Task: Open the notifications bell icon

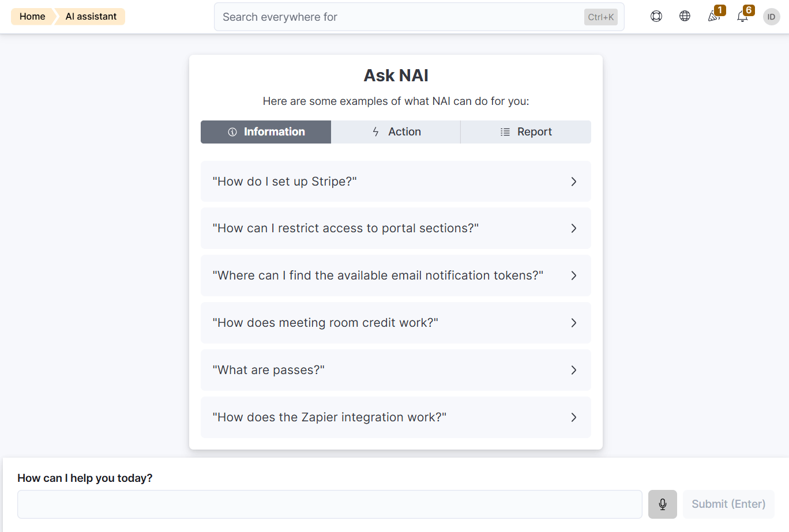Action: click(x=743, y=16)
